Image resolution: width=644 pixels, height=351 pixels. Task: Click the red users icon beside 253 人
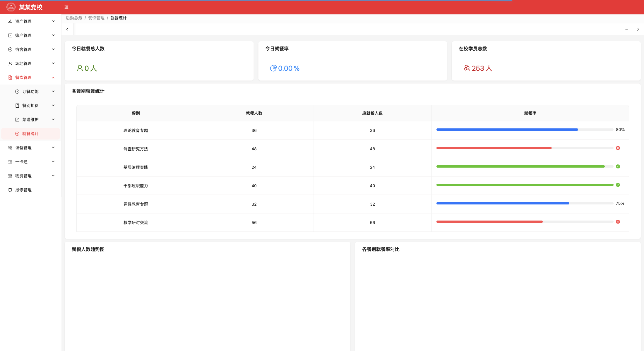pos(467,68)
